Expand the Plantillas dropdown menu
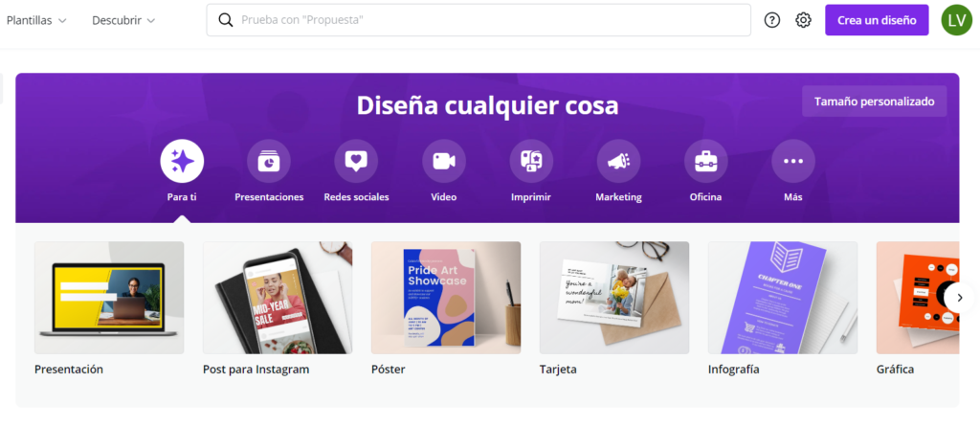 point(36,20)
